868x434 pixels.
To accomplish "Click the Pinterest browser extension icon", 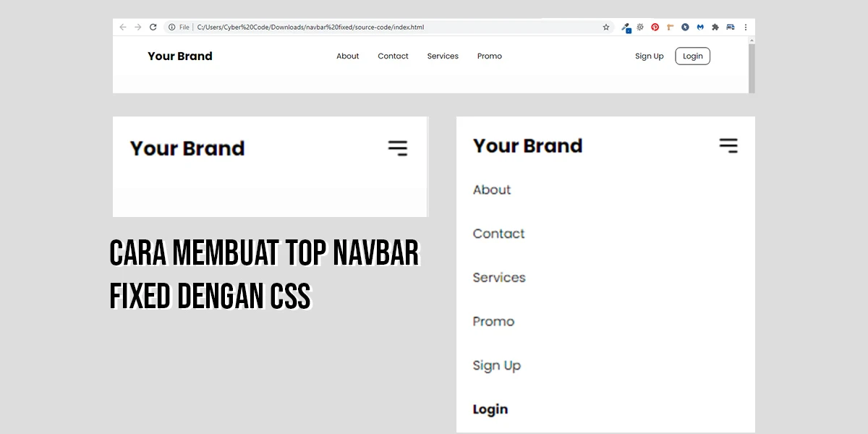I will coord(655,27).
